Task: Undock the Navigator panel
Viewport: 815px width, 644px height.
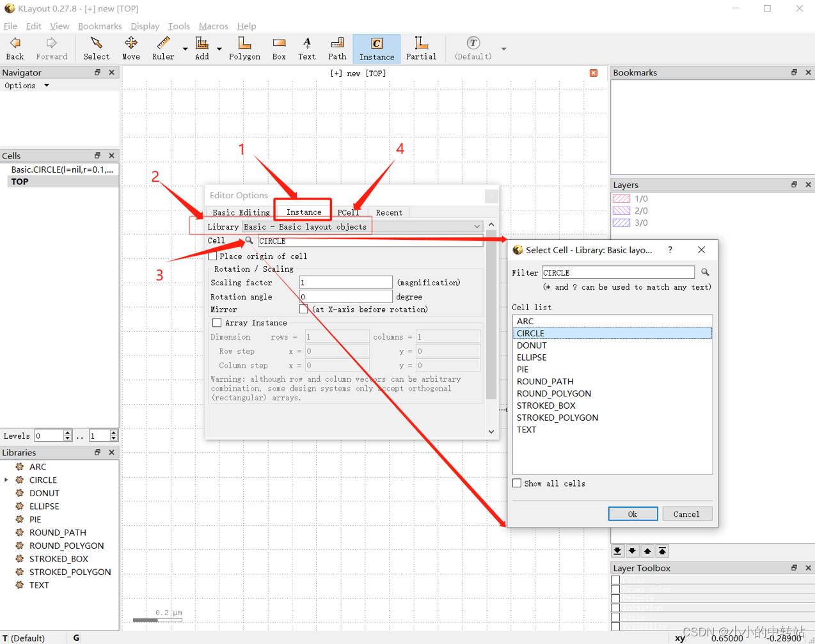Action: point(97,72)
